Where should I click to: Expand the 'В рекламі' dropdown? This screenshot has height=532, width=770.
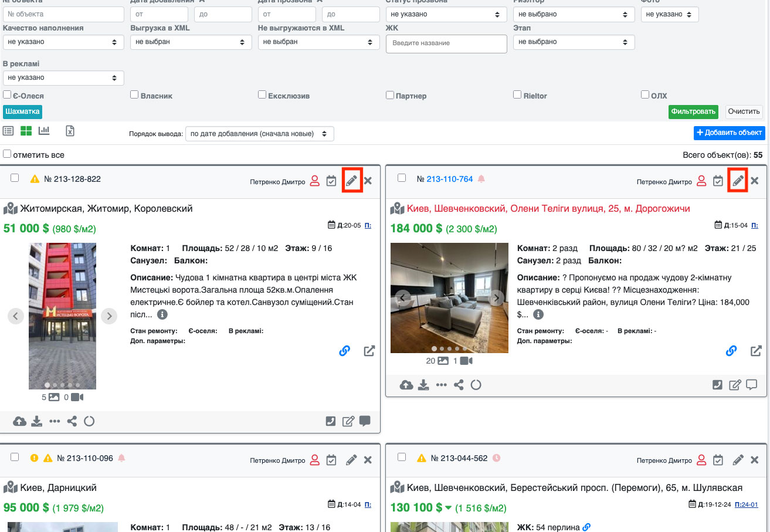(x=63, y=77)
